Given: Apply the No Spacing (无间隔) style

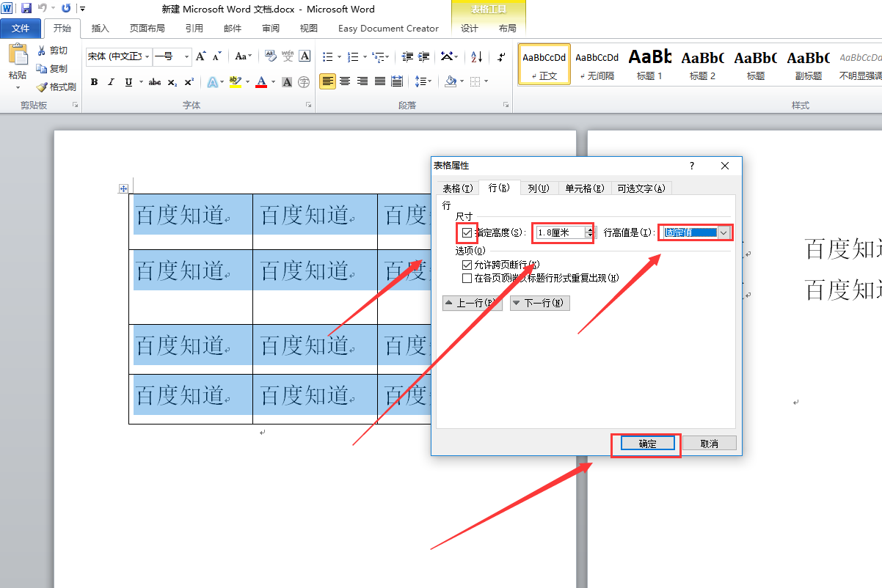Looking at the screenshot, I should tap(597, 64).
